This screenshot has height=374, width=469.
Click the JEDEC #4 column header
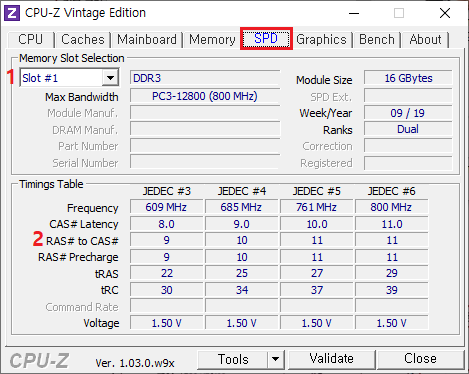(242, 191)
